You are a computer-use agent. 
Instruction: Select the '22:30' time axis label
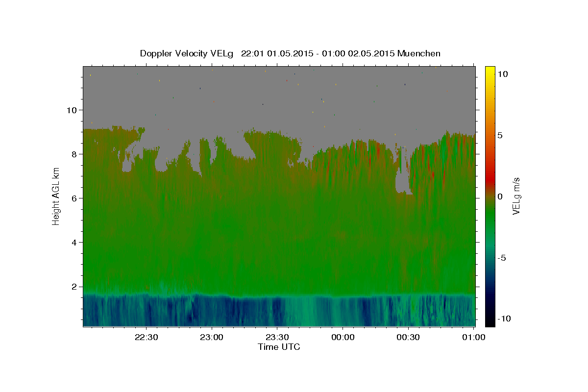point(146,337)
